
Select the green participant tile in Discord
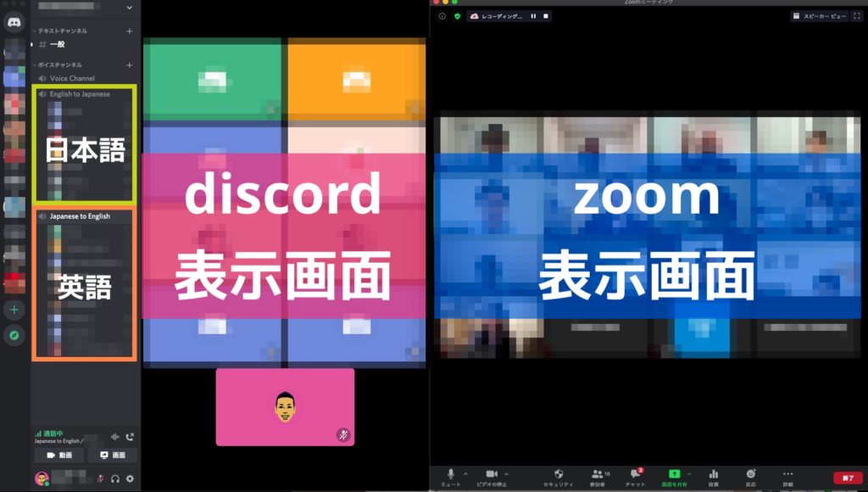click(x=213, y=79)
